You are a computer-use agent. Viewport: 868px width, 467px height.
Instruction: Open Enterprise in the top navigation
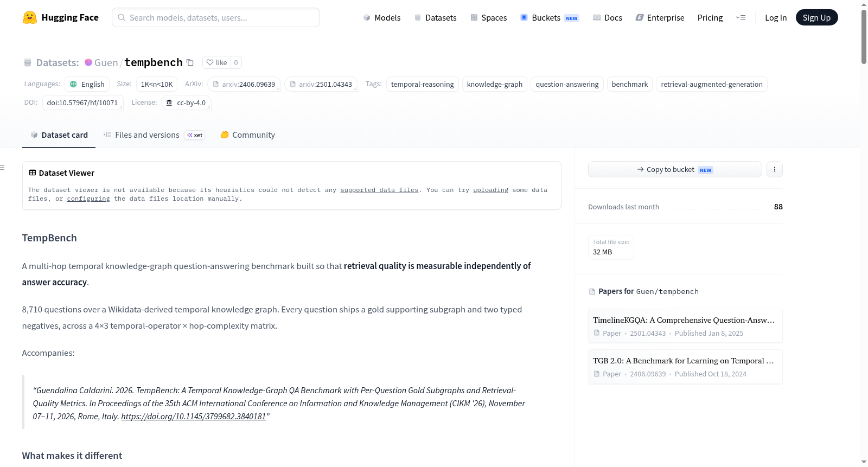[x=660, y=17]
